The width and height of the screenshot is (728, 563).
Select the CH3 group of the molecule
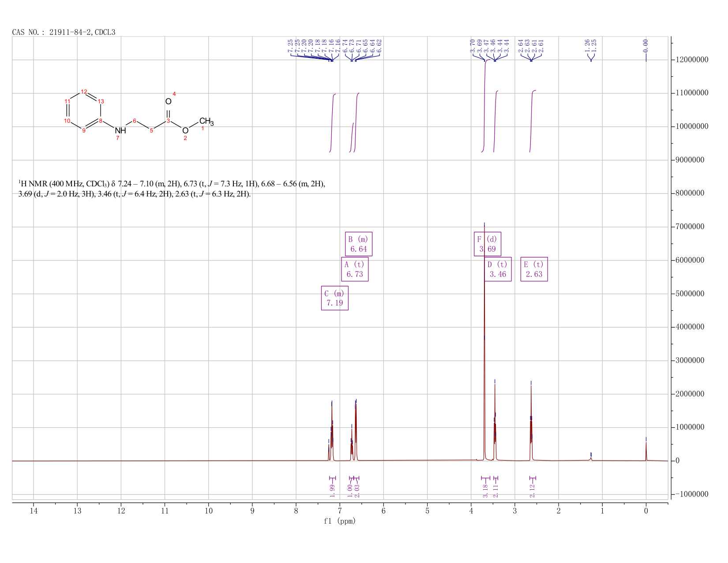(x=206, y=121)
